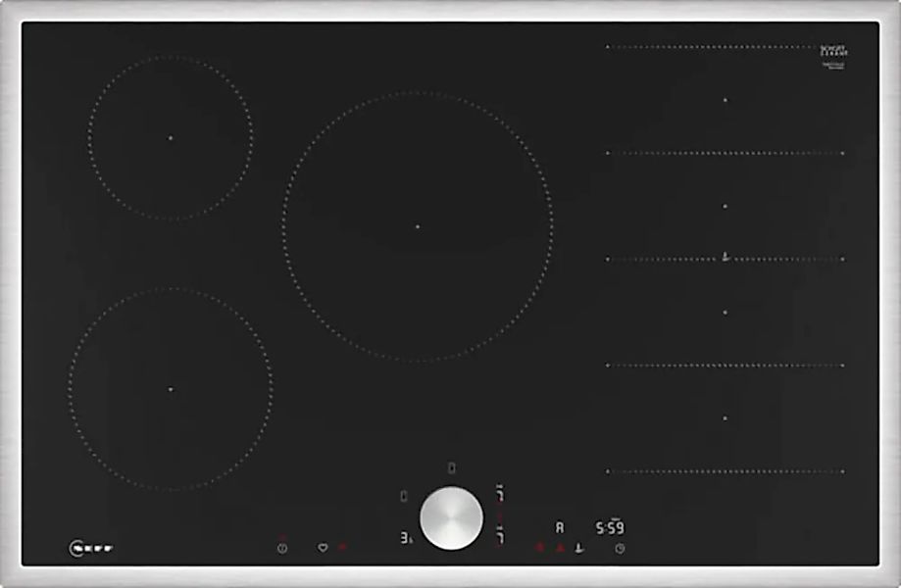Tap pan symbol on flex zone divider

725,258
